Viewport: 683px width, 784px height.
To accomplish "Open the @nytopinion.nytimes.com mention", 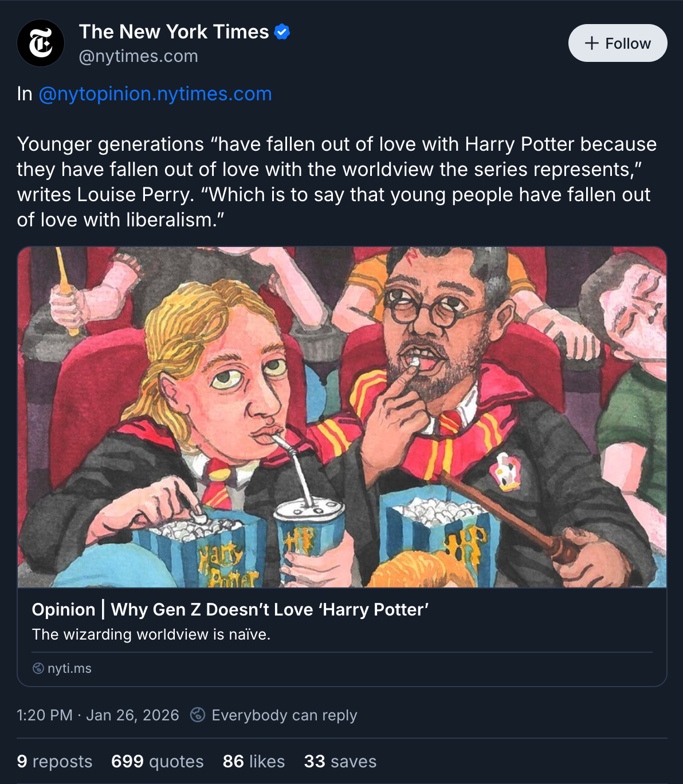I will 155,93.
